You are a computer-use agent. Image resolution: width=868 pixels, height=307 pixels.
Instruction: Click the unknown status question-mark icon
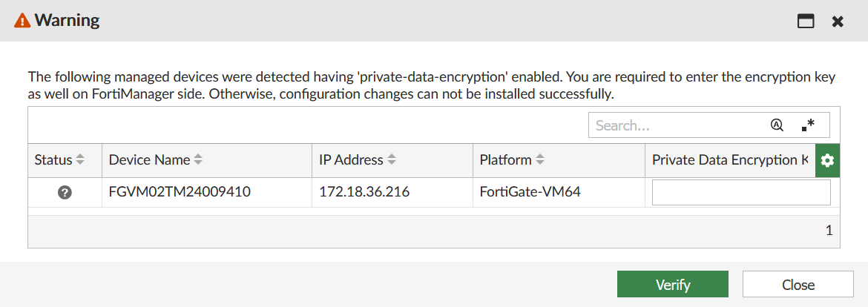point(65,193)
